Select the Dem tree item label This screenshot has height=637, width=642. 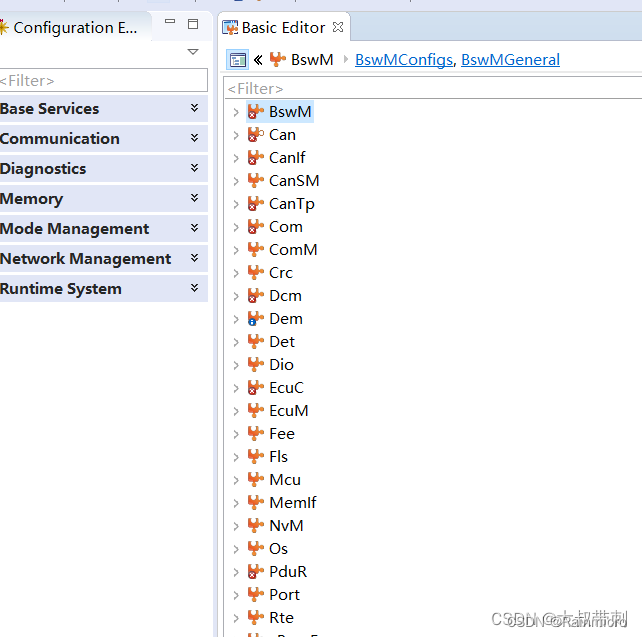click(286, 318)
